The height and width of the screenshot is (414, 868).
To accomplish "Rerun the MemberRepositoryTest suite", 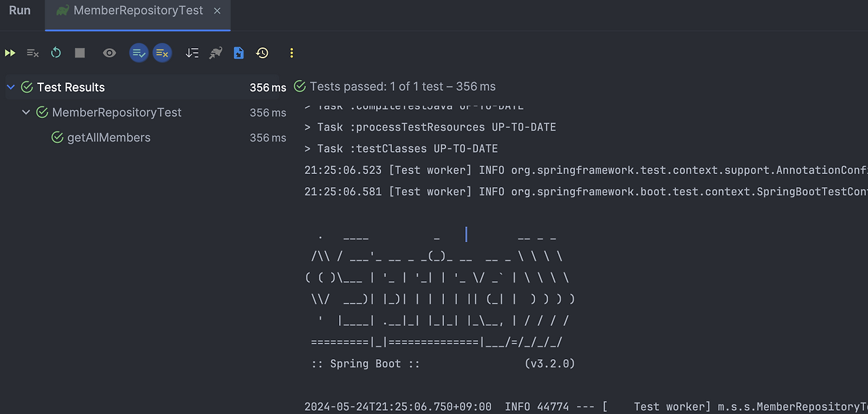I will 9,53.
